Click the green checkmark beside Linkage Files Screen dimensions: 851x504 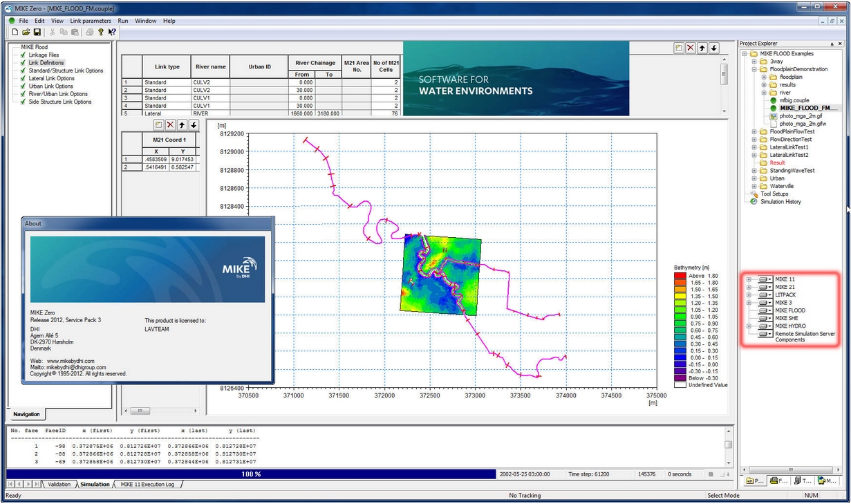(23, 55)
